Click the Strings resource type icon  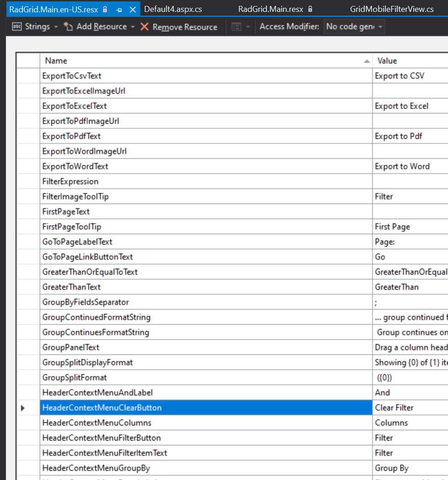point(17,27)
